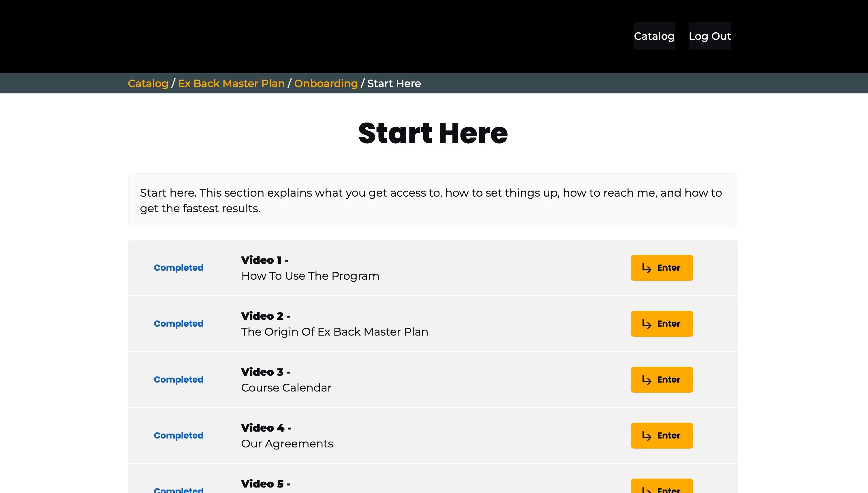This screenshot has height=493, width=868.
Task: Open the Ex Back Master Plan breadcrumb link
Action: pyautogui.click(x=231, y=84)
